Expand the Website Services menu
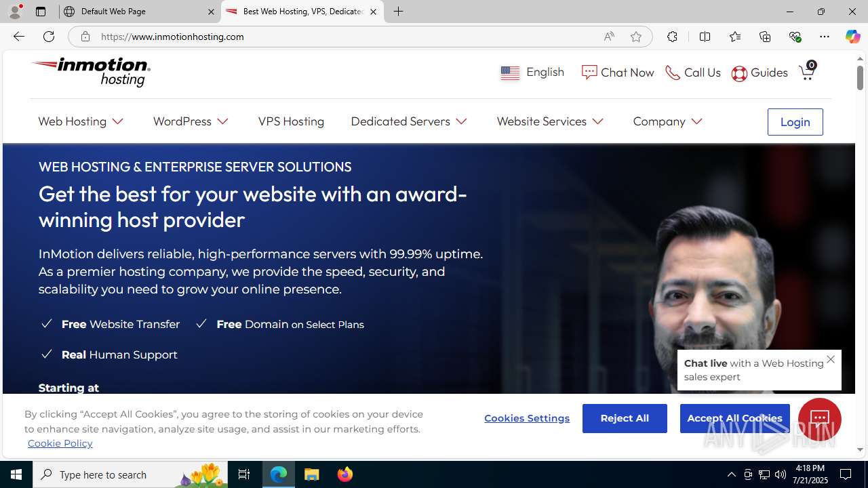The width and height of the screenshot is (868, 488). (550, 121)
